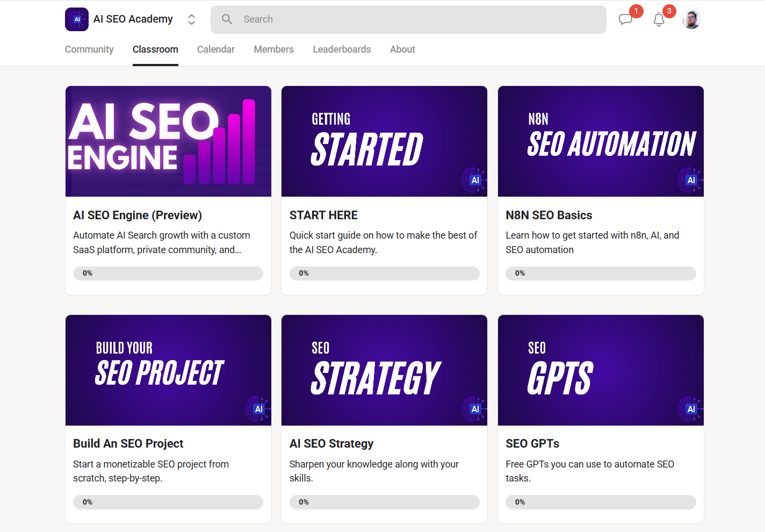The image size is (765, 532).
Task: Click the AI SEO Academy logo icon
Action: [x=76, y=19]
